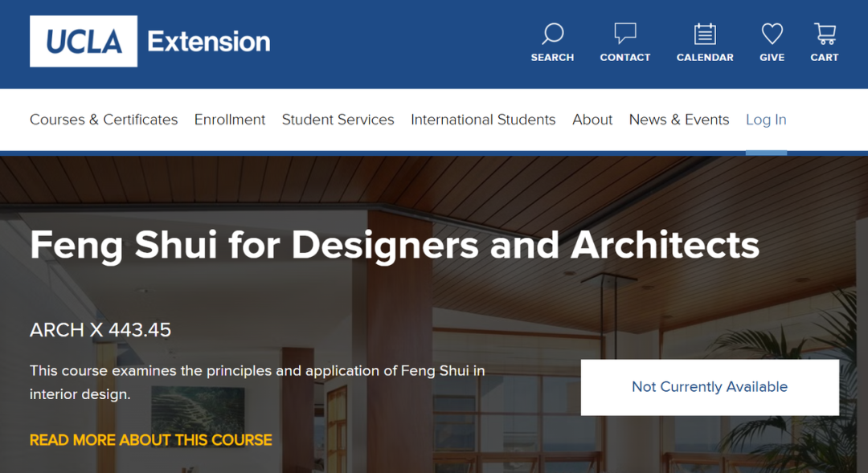Go to International Students in navigation

pyautogui.click(x=483, y=120)
